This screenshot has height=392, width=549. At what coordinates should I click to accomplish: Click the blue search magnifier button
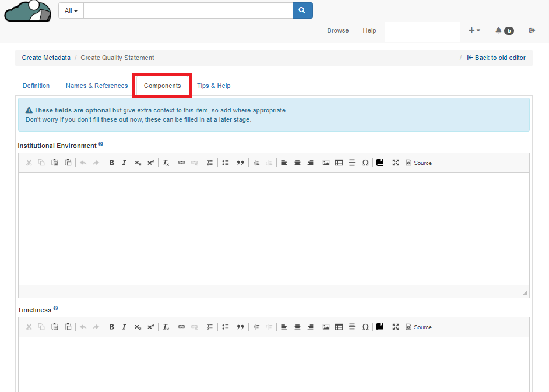click(302, 10)
